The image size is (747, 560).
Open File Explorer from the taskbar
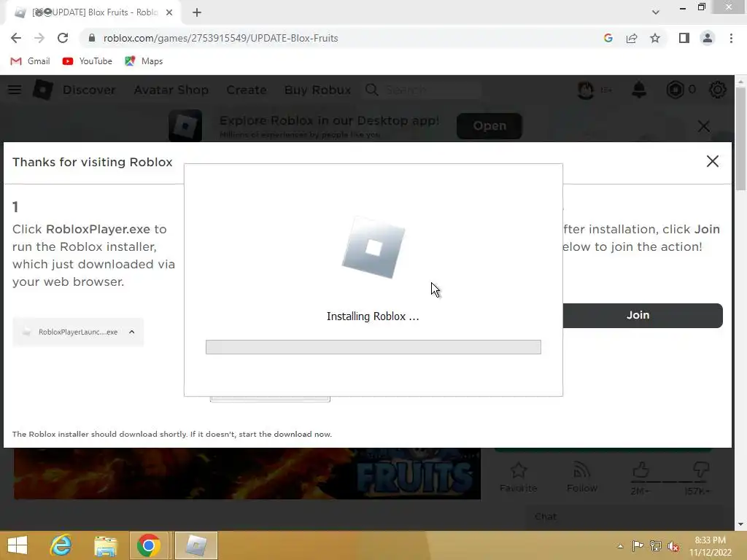click(x=105, y=545)
